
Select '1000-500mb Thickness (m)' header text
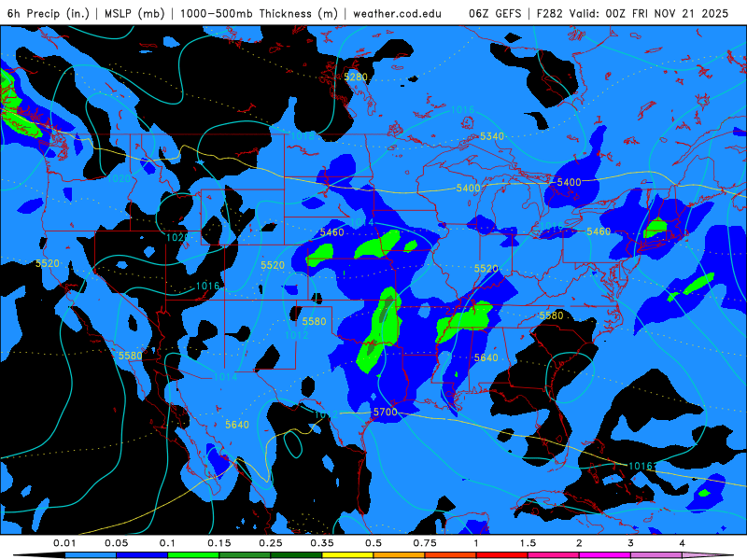259,13
